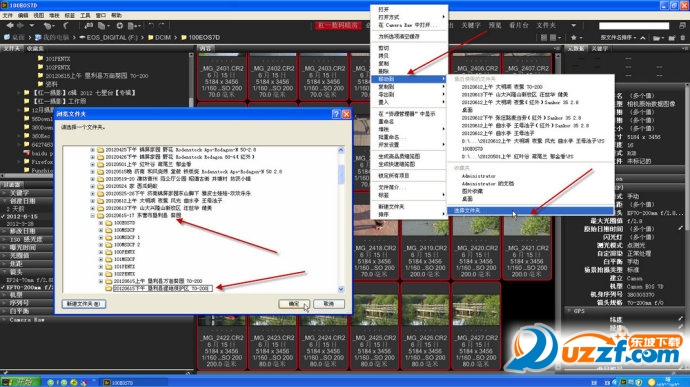The height and width of the screenshot is (387, 690).
Task: Click the 新建文件夹(M) button in dialog
Action: coord(84,304)
